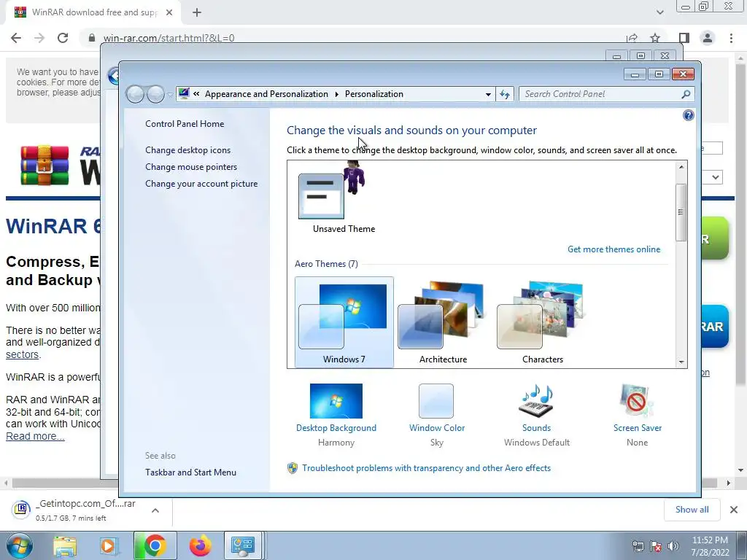Apply the Windows 7 Aero theme
The width and height of the screenshot is (747, 560).
click(x=344, y=322)
